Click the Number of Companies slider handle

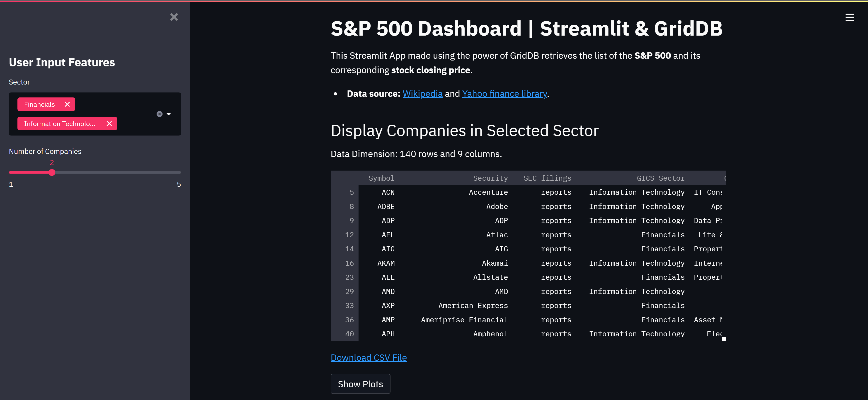coord(51,172)
